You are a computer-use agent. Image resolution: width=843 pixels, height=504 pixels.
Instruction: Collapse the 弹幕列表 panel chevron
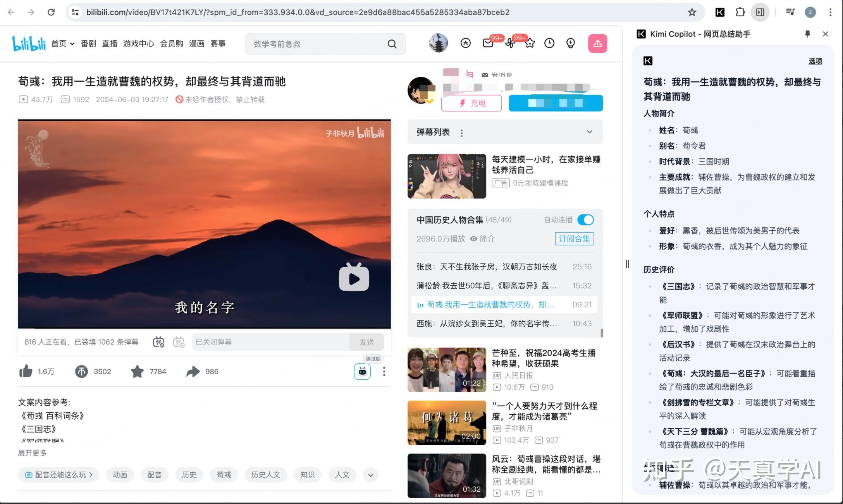590,132
